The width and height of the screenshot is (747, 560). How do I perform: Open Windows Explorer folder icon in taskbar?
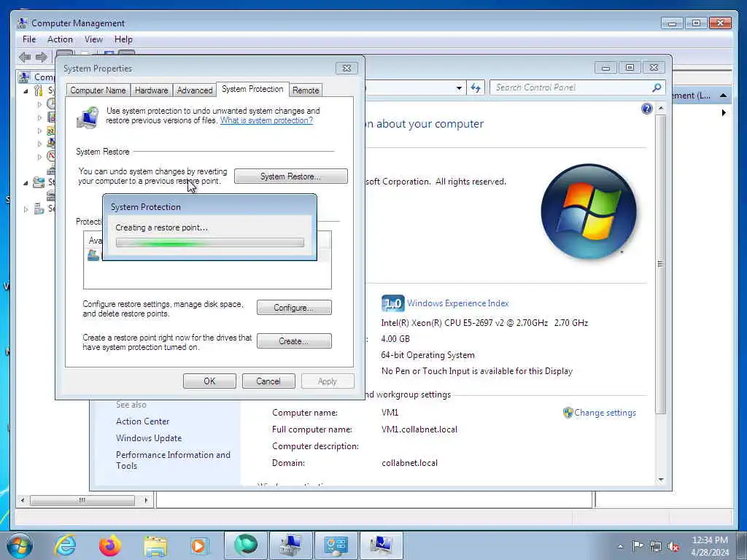[155, 545]
